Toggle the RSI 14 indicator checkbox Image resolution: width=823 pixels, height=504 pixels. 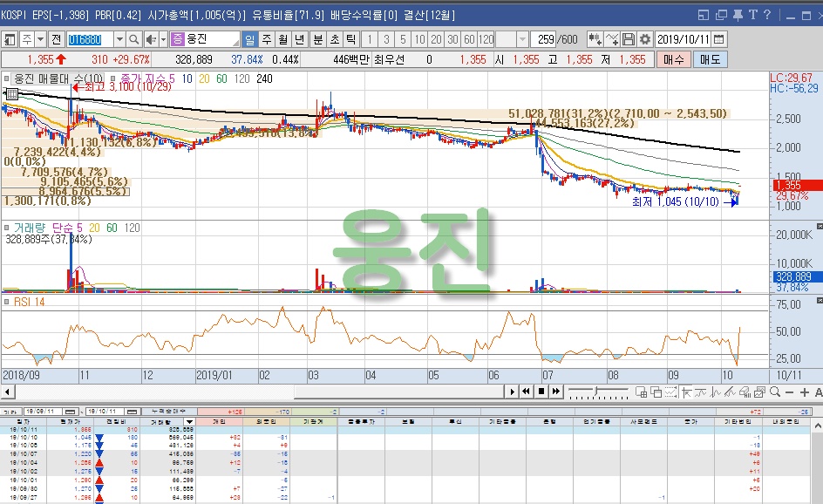point(6,302)
